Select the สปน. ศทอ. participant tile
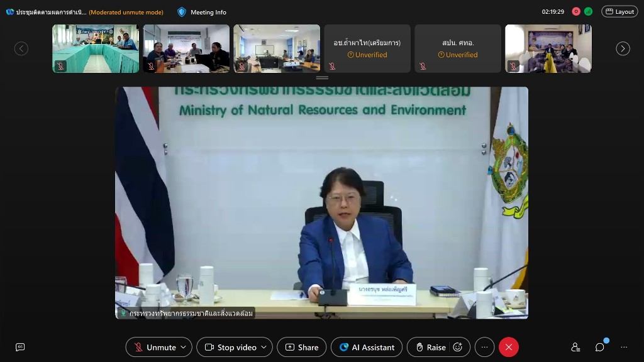Image resolution: width=644 pixels, height=362 pixels. 458,48
